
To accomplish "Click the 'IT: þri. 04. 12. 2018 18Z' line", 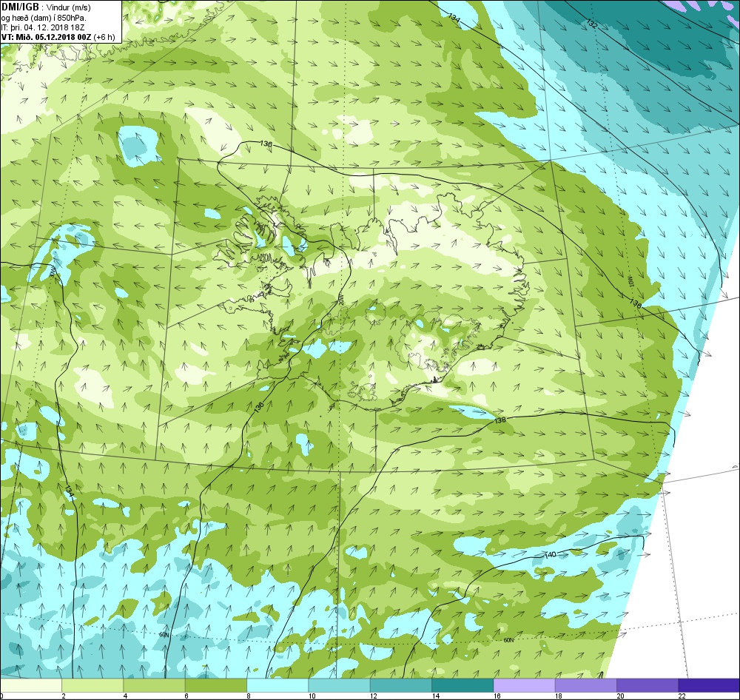I will coord(43,27).
